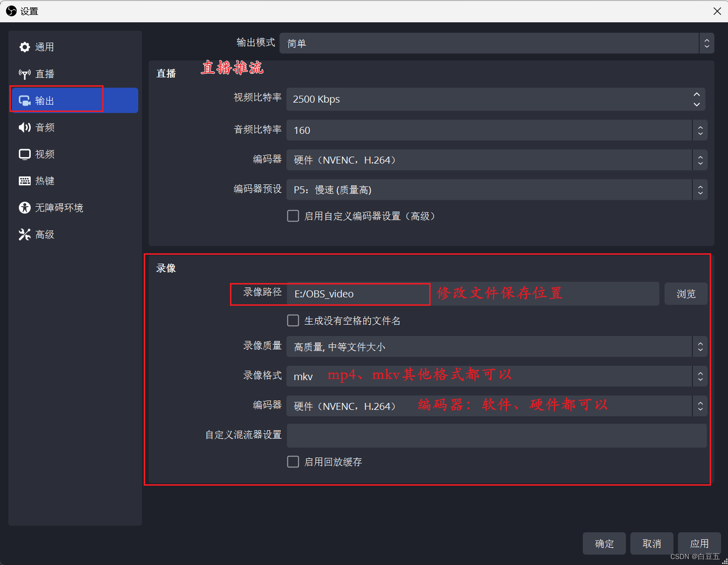
Task: Click the Output icon in sidebar
Action: point(25,101)
